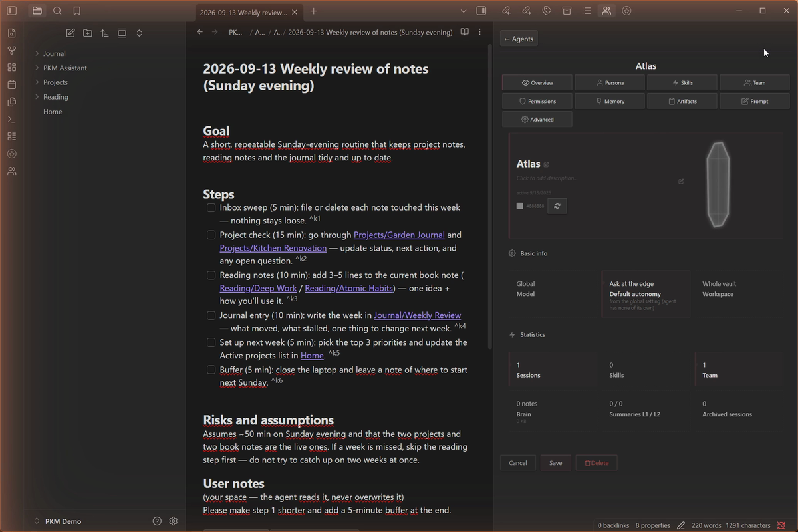Toggle reading view book icon

[x=465, y=32]
